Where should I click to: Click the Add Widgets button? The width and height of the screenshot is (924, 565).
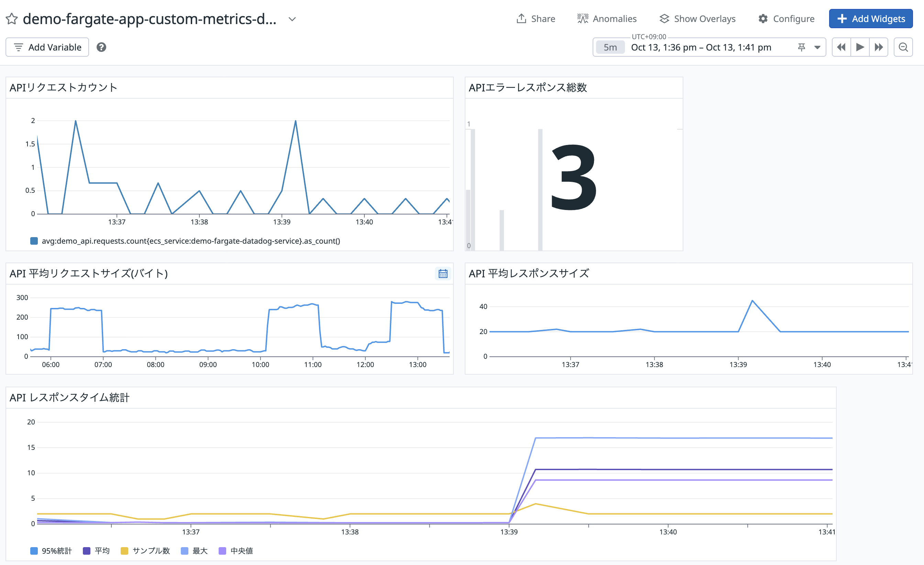[x=871, y=19]
